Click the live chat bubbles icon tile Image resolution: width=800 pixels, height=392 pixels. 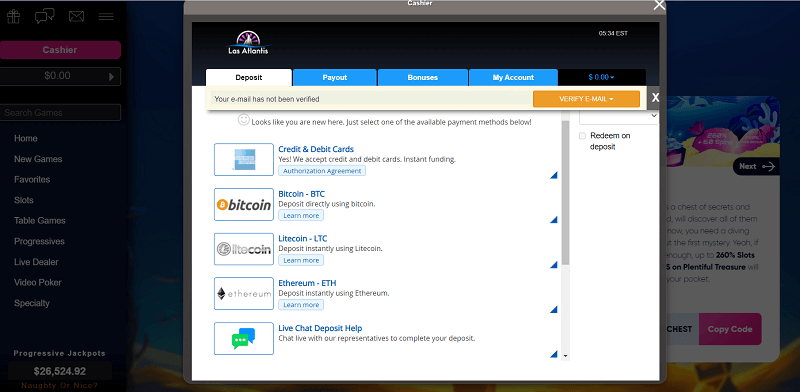[244, 338]
